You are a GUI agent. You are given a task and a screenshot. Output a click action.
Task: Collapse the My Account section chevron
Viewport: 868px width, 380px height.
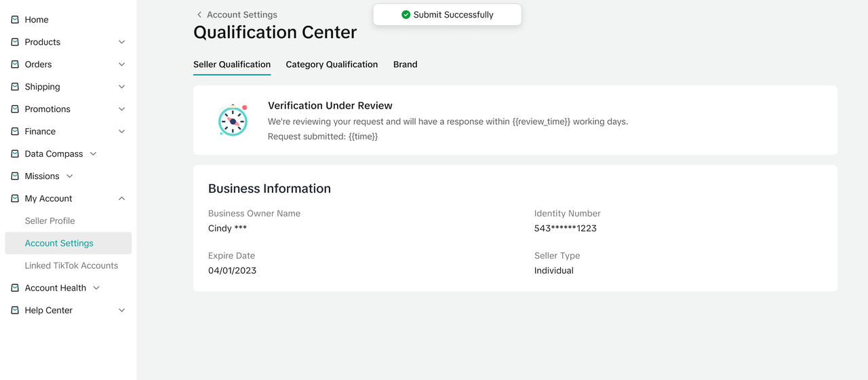click(x=122, y=199)
